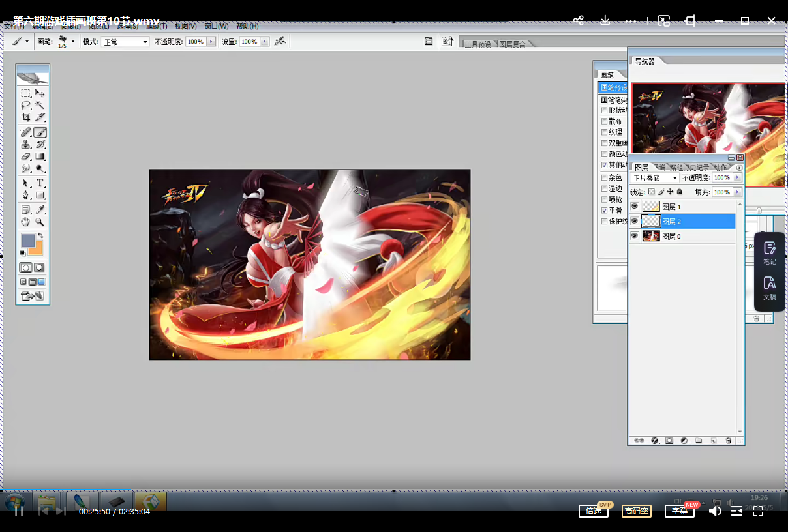Open the tool preset picker arrow
Screen dimensions: 788x532
pos(27,42)
